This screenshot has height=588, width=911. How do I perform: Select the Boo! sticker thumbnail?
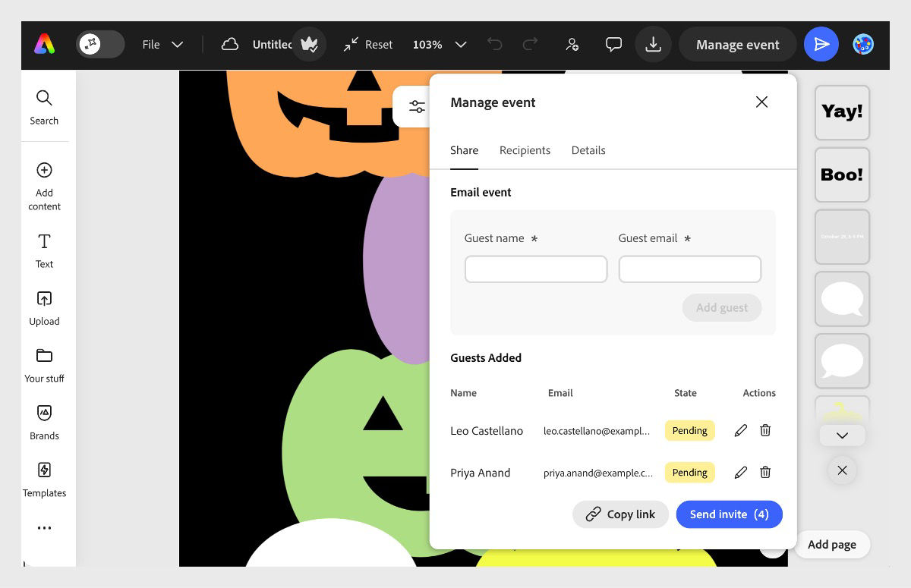pyautogui.click(x=842, y=175)
